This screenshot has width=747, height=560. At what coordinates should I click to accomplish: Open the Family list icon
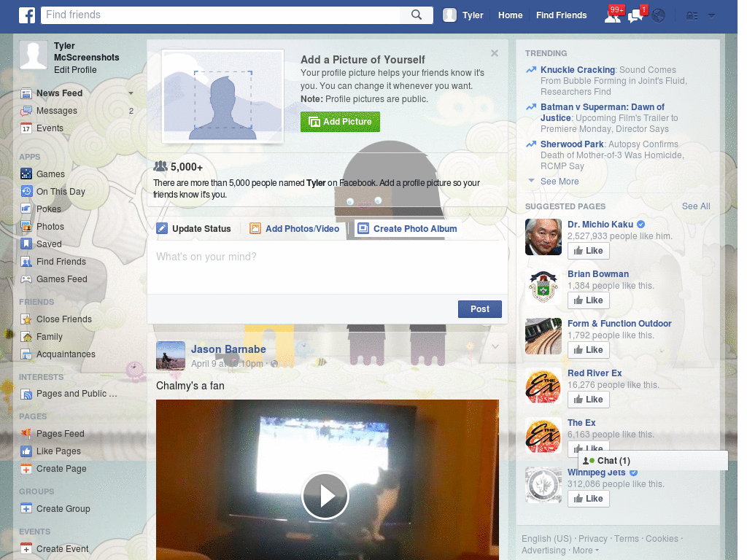26,337
